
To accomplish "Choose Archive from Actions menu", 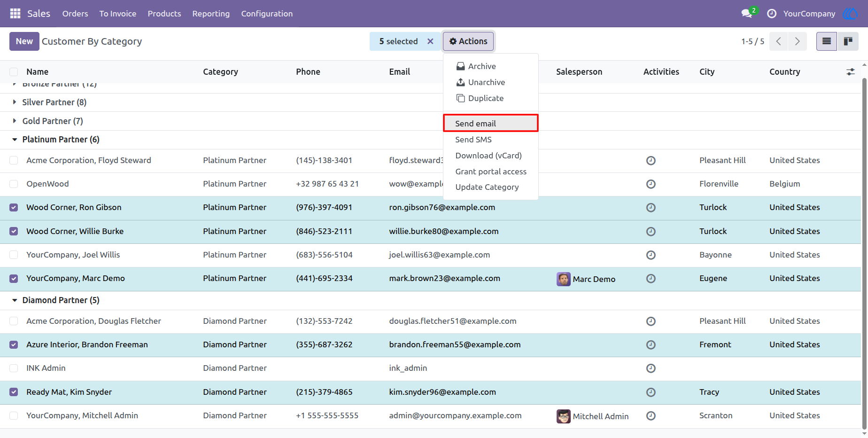I will tap(491, 66).
